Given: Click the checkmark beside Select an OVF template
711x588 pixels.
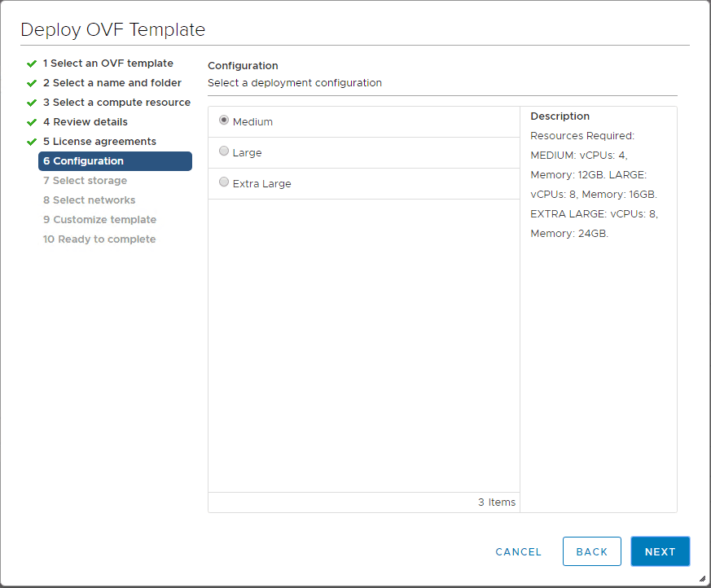Looking at the screenshot, I should [x=31, y=63].
